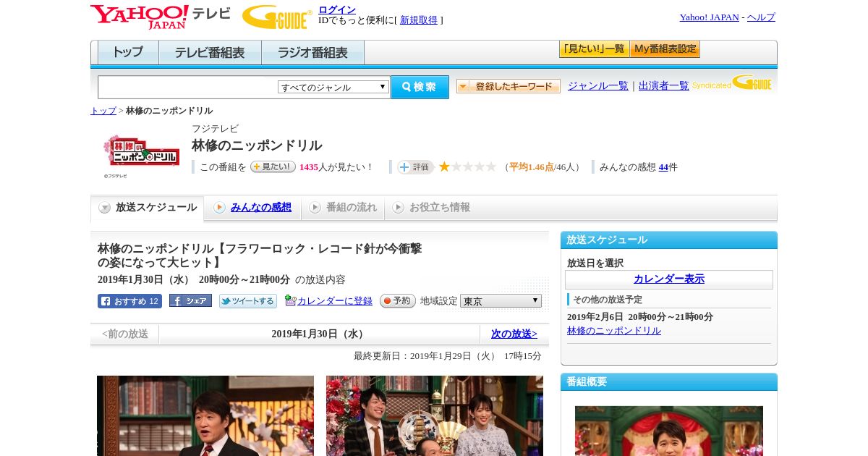Click the 番組概要 sidebar photo
868x456 pixels.
tap(669, 431)
